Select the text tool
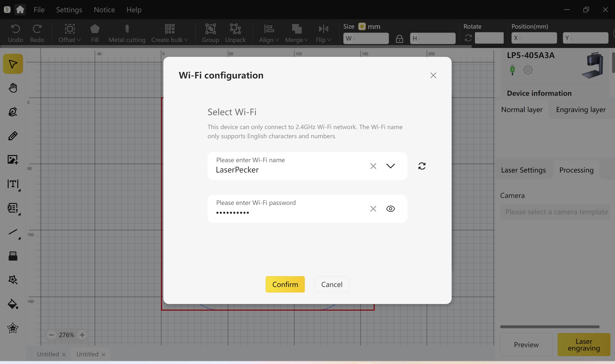615x364 pixels. tap(13, 184)
